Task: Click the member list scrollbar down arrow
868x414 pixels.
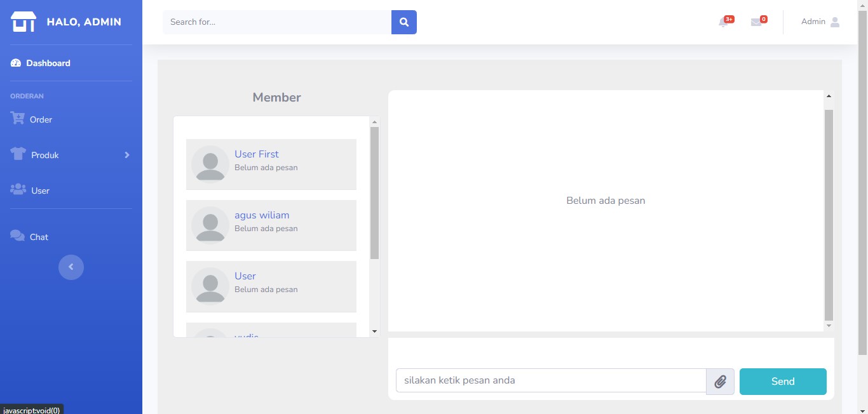Action: (374, 331)
